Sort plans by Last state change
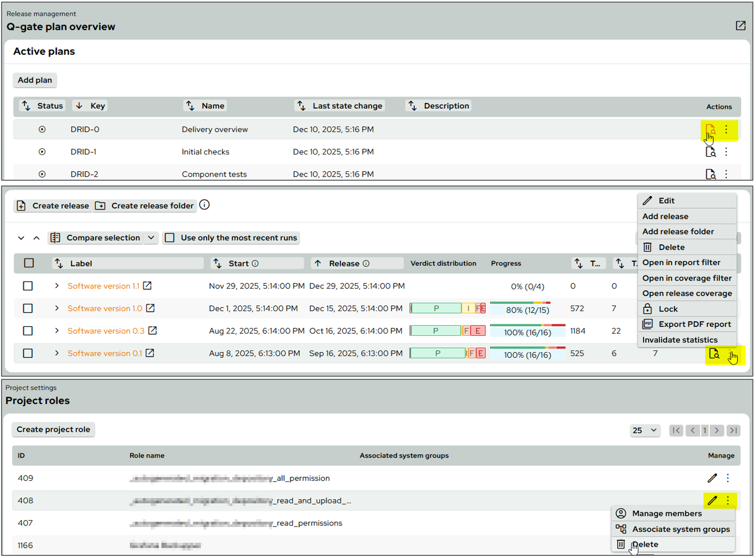Image resolution: width=756 pixels, height=558 pixels. [340, 106]
